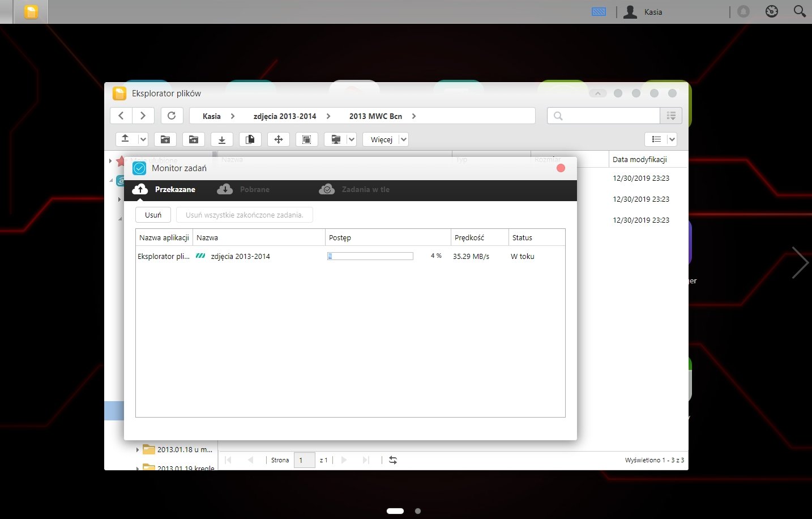This screenshot has width=812, height=519.
Task: Click the magnifier search icon in the top bar
Action: click(800, 11)
